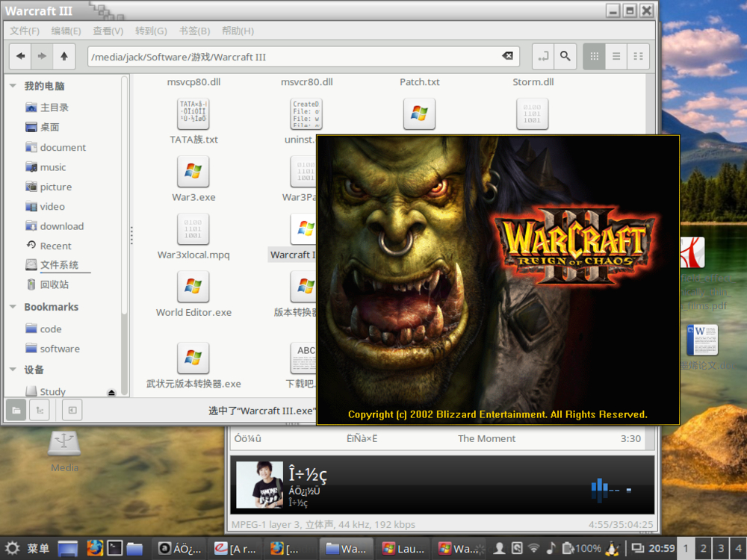Switch to Lau... taskbar window button
This screenshot has width=747, height=560.
pos(403,549)
